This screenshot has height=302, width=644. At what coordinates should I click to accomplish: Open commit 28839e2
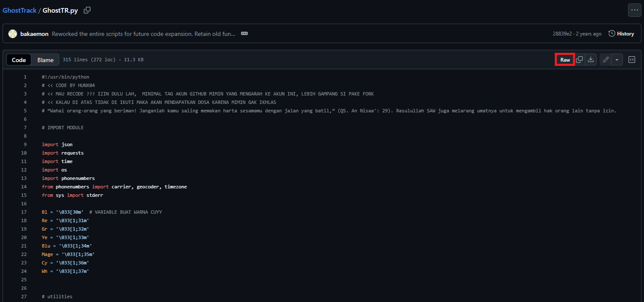[562, 34]
